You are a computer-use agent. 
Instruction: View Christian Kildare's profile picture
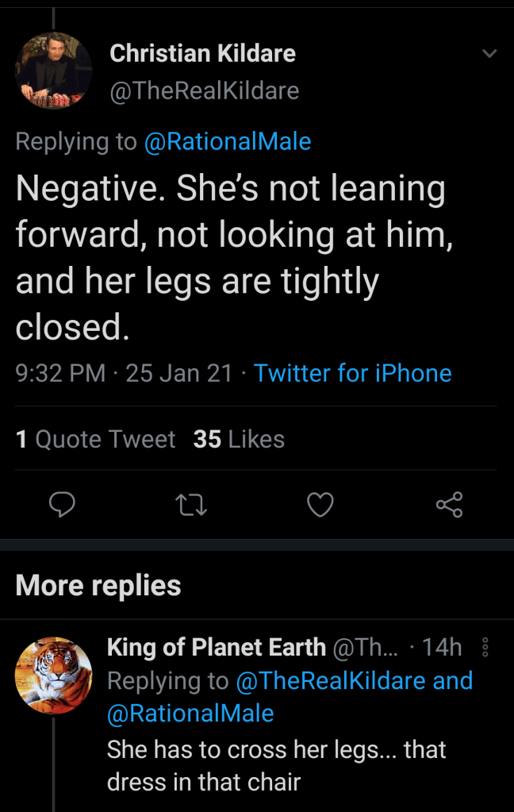(x=53, y=71)
